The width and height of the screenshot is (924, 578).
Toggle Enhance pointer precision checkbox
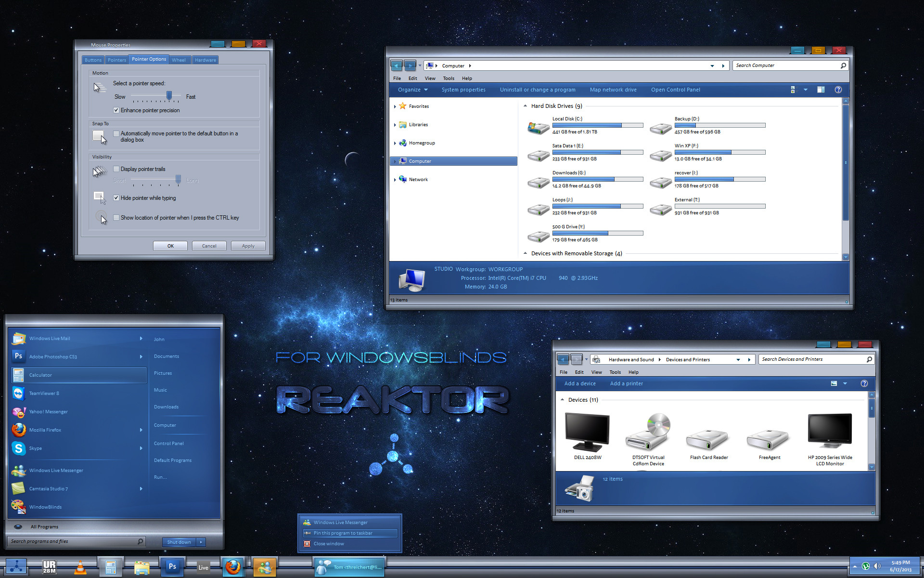coord(116,110)
